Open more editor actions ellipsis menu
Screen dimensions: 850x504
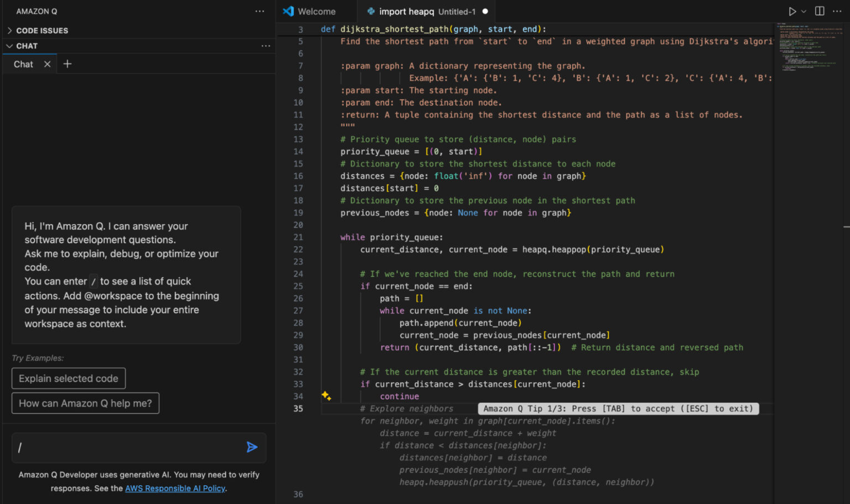[838, 11]
